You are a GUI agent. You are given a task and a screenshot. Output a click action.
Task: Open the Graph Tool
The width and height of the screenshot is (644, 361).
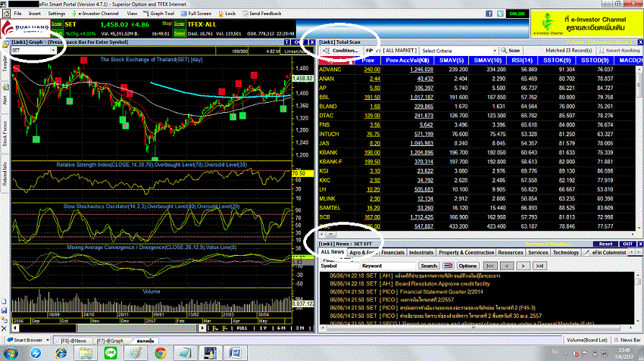tap(159, 14)
